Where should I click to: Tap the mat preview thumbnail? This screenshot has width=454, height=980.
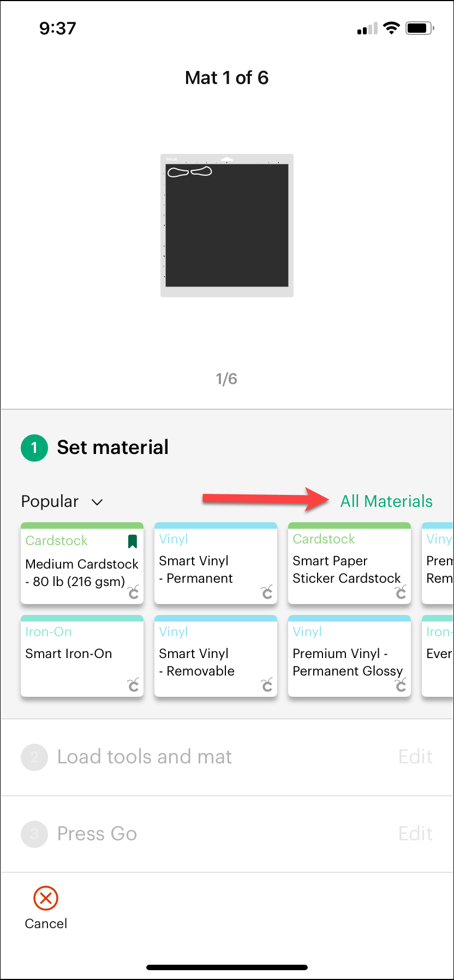(227, 225)
